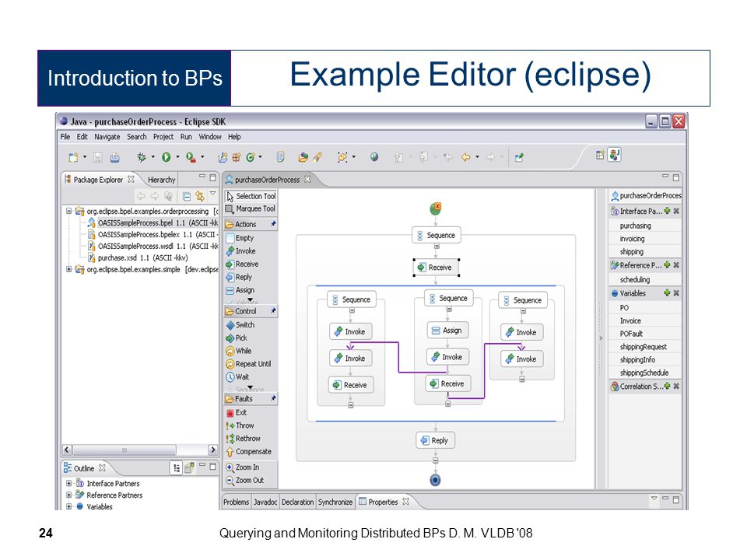The height and width of the screenshot is (560, 747).
Task: Open the Navigate menu
Action: [107, 137]
